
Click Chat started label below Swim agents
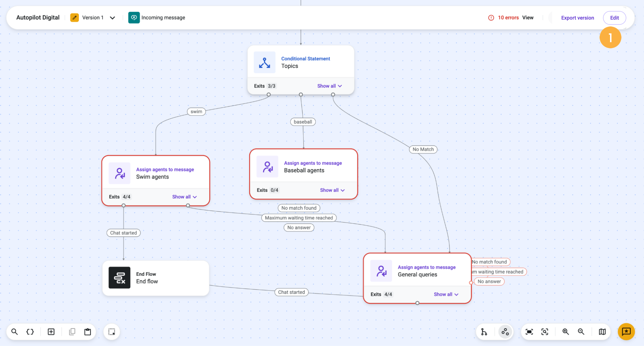coord(123,233)
